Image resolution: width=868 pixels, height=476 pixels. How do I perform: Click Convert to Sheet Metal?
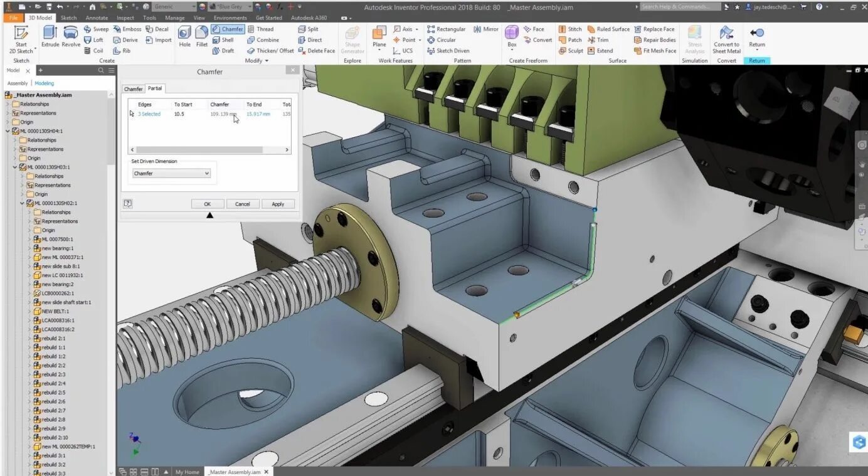click(726, 40)
